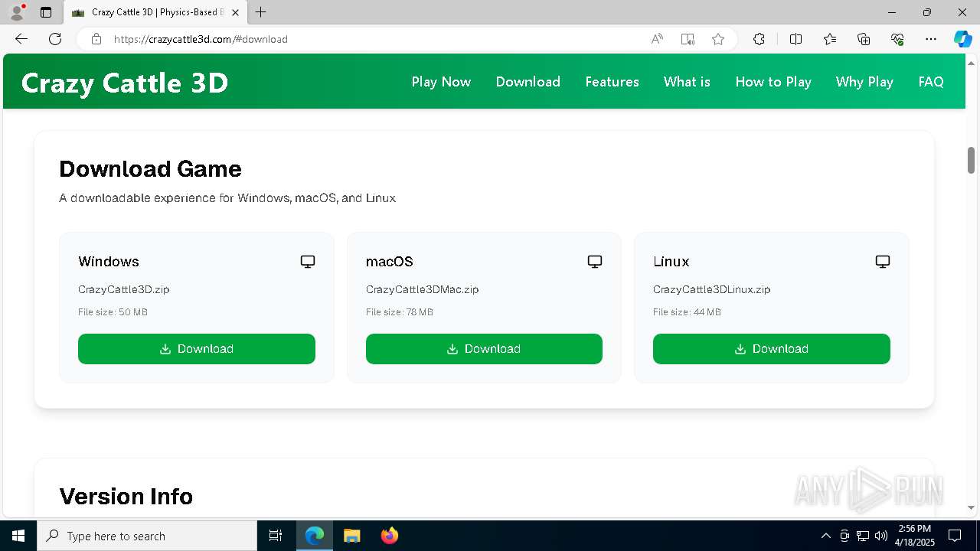Select CrazyCattle3DMac.zip filename text
Screen dimensions: 980x551
[423, 289]
